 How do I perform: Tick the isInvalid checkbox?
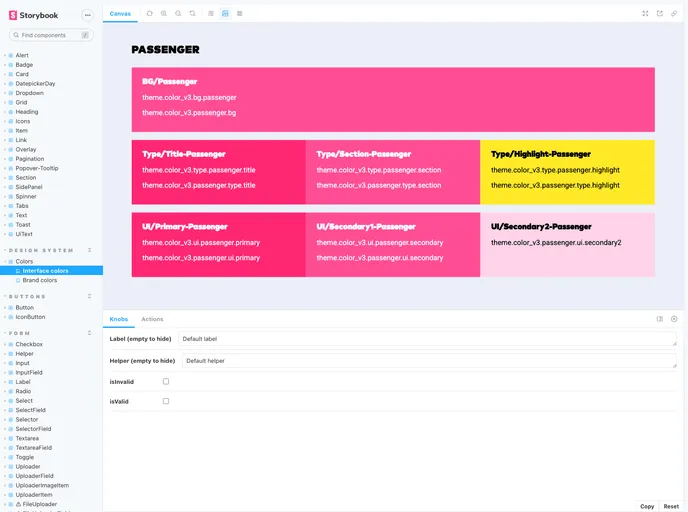(166, 381)
